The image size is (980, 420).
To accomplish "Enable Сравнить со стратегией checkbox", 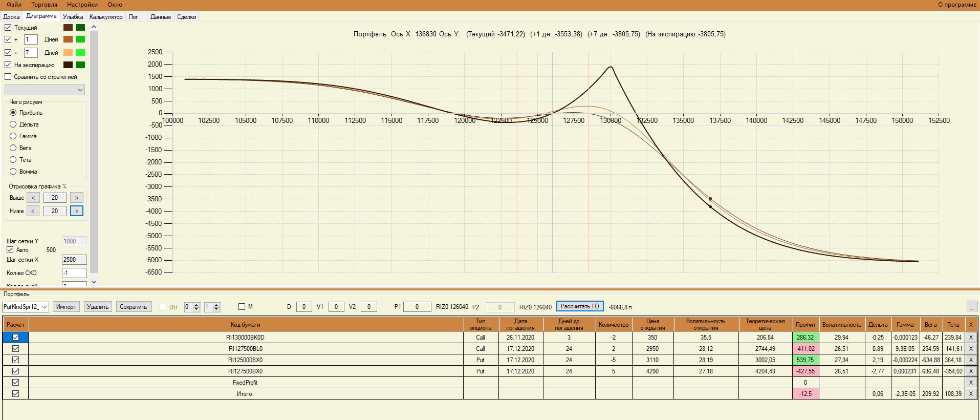I will [8, 77].
